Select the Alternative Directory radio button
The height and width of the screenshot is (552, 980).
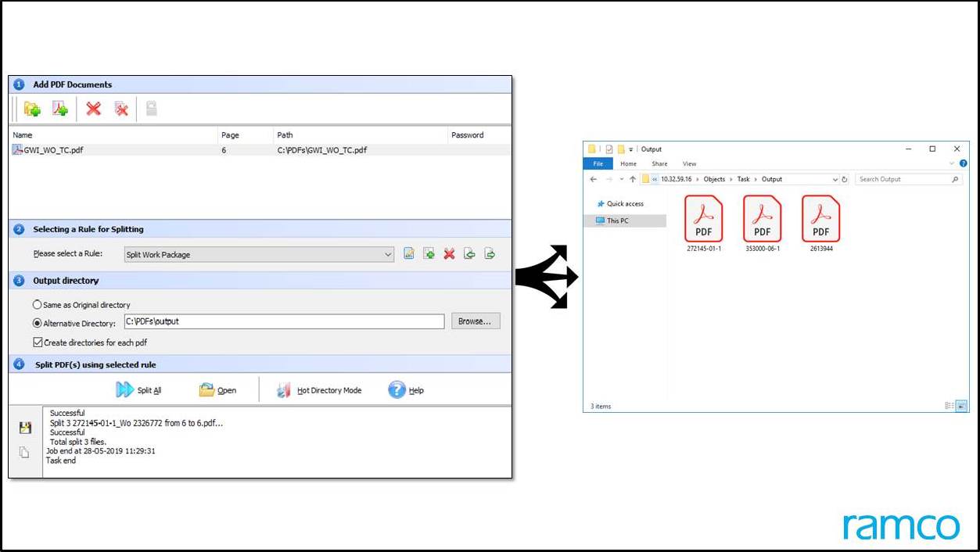[37, 321]
